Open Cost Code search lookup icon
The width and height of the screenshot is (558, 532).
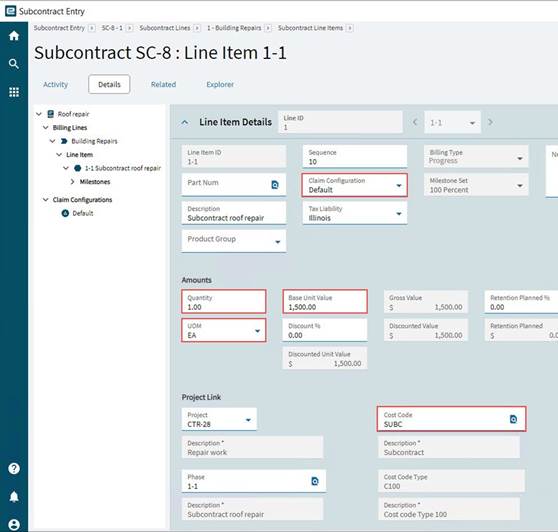(x=513, y=419)
